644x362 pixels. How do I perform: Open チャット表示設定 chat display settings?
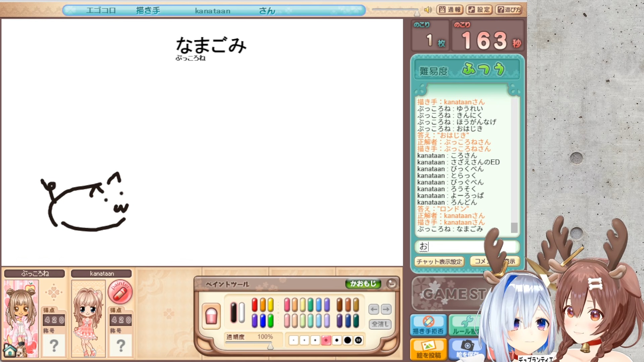tap(439, 261)
